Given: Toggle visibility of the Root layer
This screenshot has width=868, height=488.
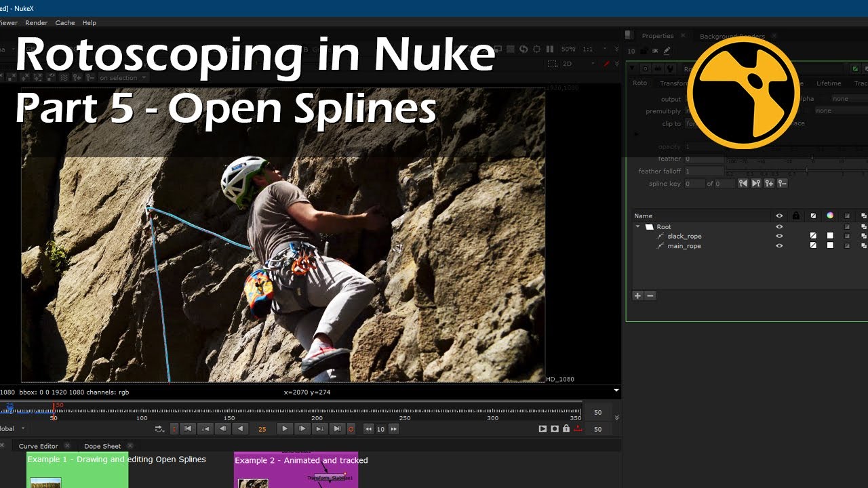Looking at the screenshot, I should [779, 227].
